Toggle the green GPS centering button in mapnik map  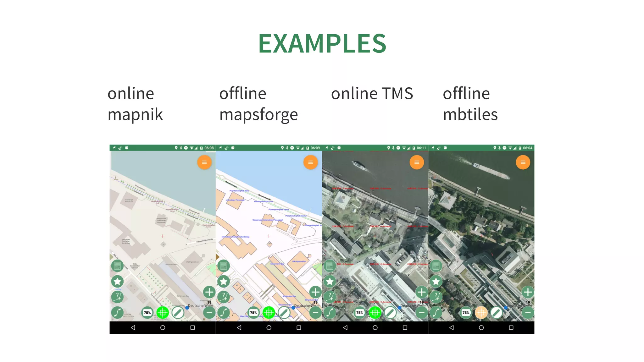(163, 312)
